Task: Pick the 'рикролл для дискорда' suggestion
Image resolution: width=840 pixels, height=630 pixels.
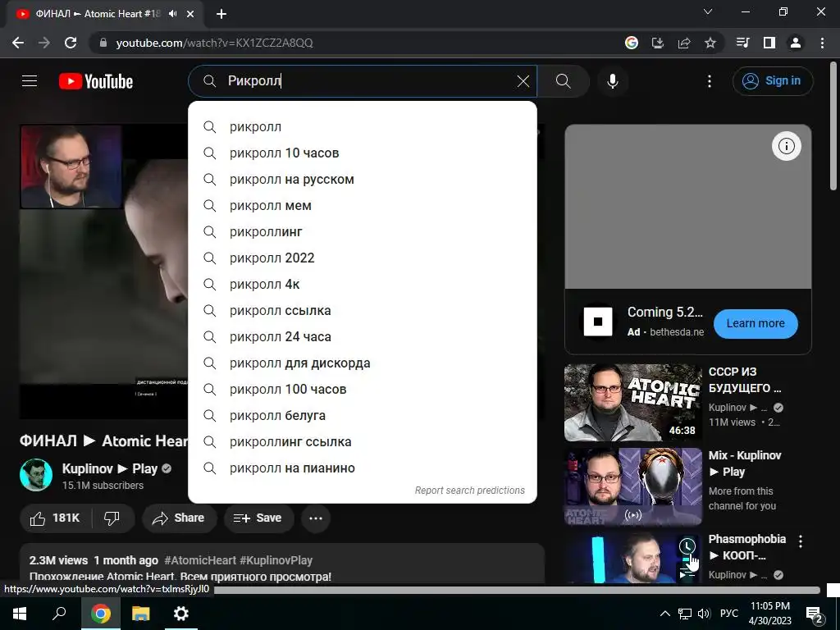Action: pos(363,363)
